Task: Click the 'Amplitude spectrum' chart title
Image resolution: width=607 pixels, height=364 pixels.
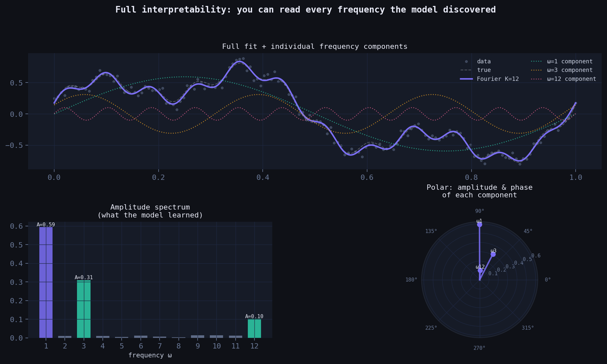Action: point(150,207)
